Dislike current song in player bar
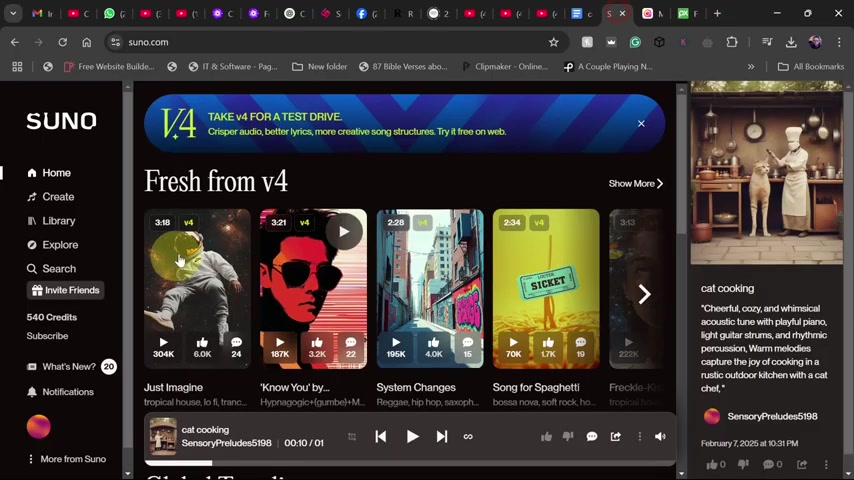This screenshot has height=480, width=854. [568, 436]
